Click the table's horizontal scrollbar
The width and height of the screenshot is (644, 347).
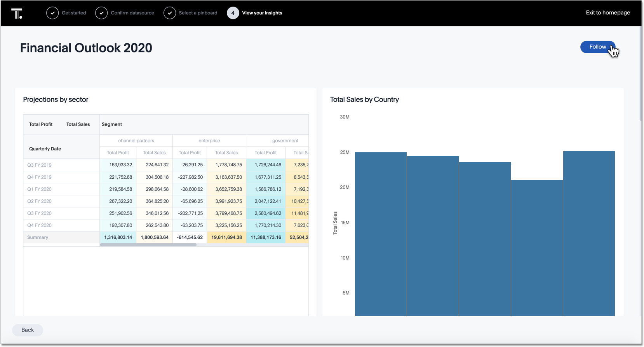148,245
